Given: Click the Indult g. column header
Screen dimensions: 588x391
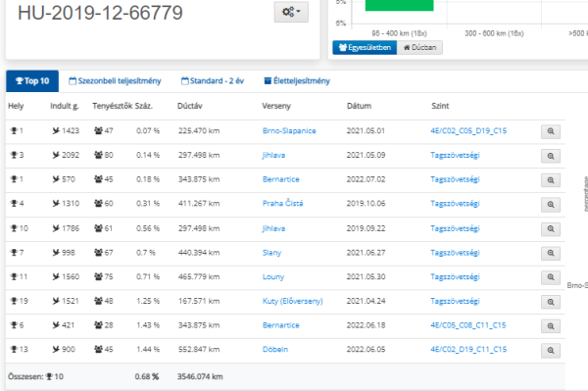Looking at the screenshot, I should click(x=65, y=106).
